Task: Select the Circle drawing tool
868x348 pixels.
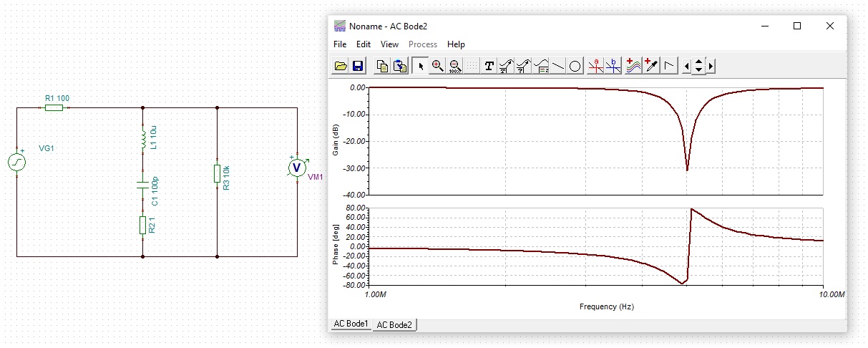Action: point(575,67)
